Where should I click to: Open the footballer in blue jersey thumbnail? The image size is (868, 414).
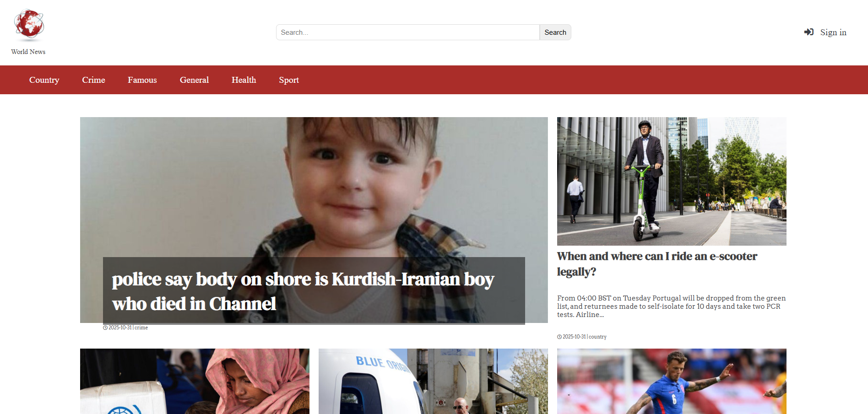(x=672, y=381)
